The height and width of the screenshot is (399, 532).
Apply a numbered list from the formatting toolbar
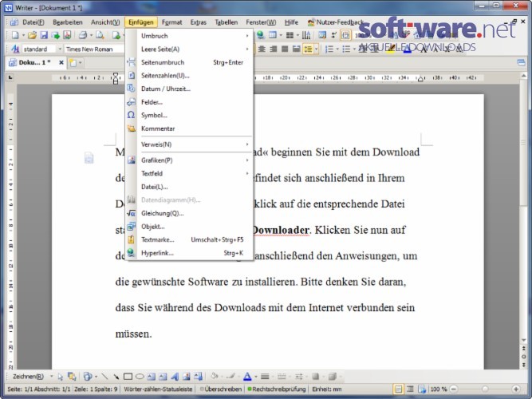[x=329, y=49]
